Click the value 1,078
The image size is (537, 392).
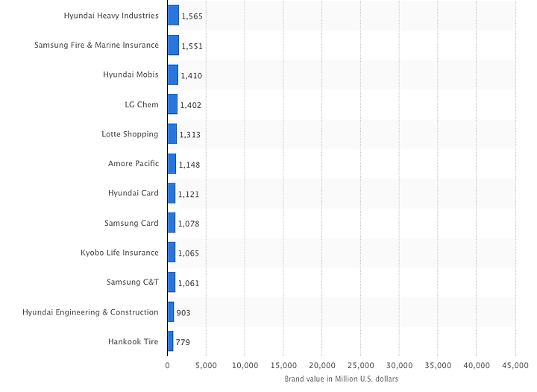(x=189, y=224)
